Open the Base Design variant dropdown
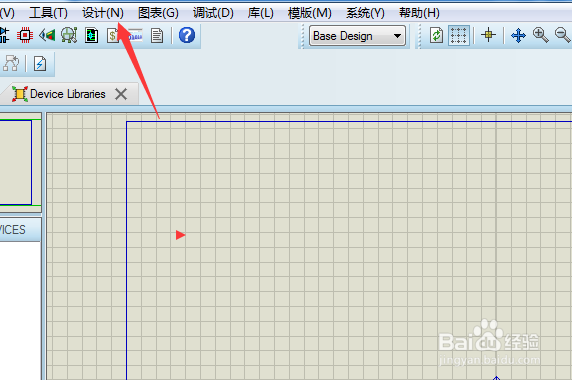The width and height of the screenshot is (572, 380). point(357,36)
